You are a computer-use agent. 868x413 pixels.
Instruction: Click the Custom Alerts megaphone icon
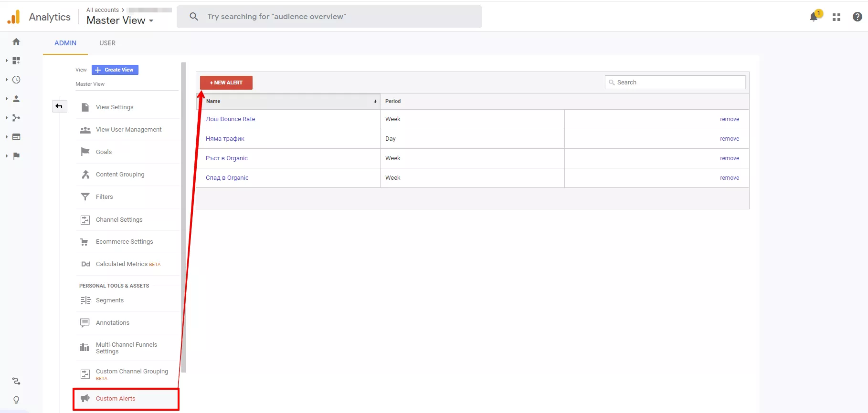[x=85, y=398]
